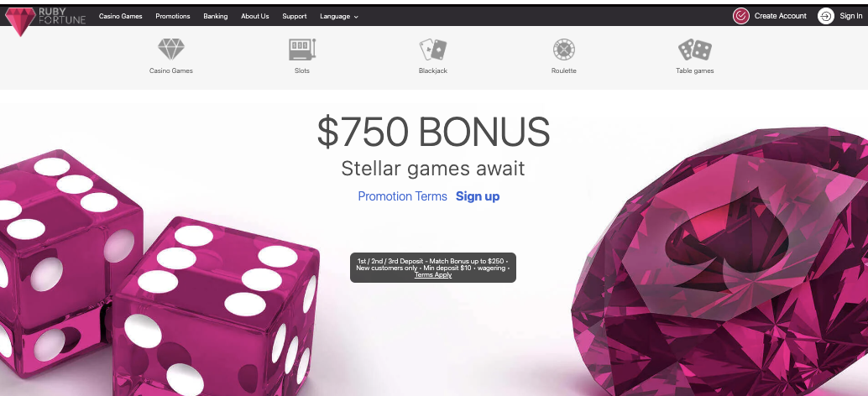Choose the Roulette wheel icon
This screenshot has height=396, width=868.
(x=563, y=49)
